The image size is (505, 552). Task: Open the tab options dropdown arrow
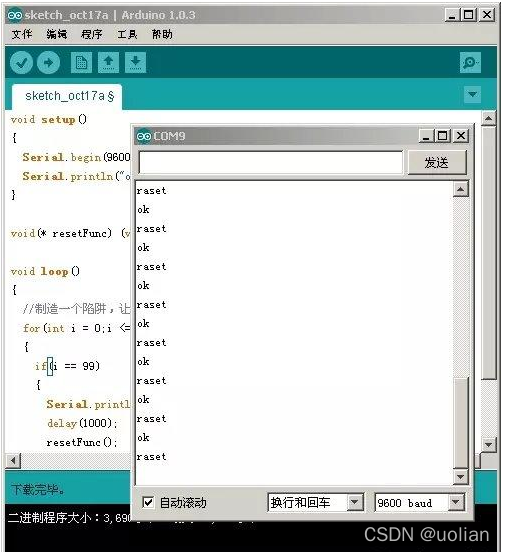click(472, 94)
